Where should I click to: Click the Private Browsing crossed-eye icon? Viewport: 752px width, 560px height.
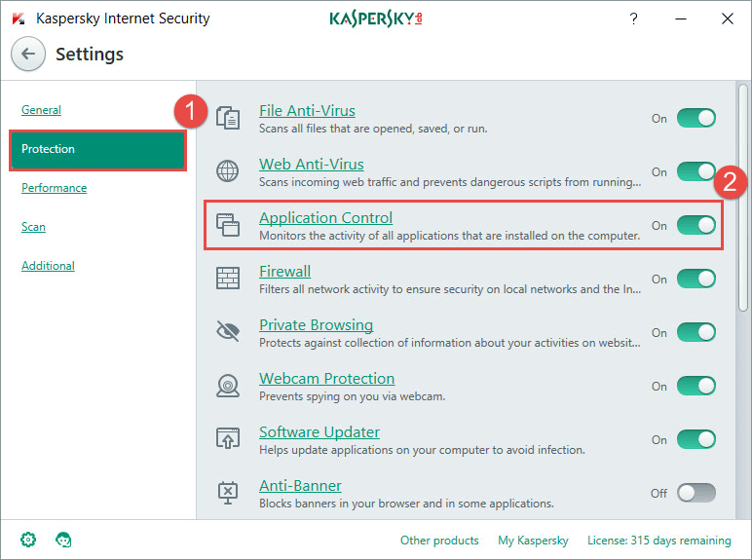(227, 332)
